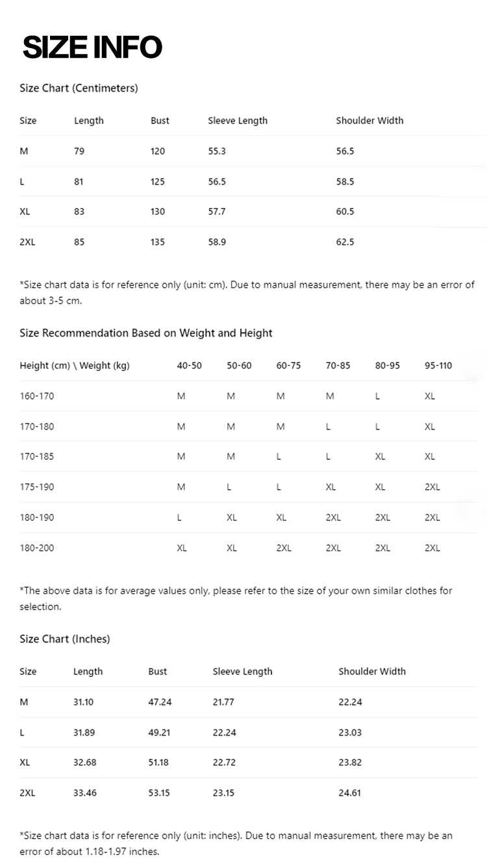Select the Size Recommendation Based on Weight and Height heading
This screenshot has width=487, height=868.
[146, 333]
